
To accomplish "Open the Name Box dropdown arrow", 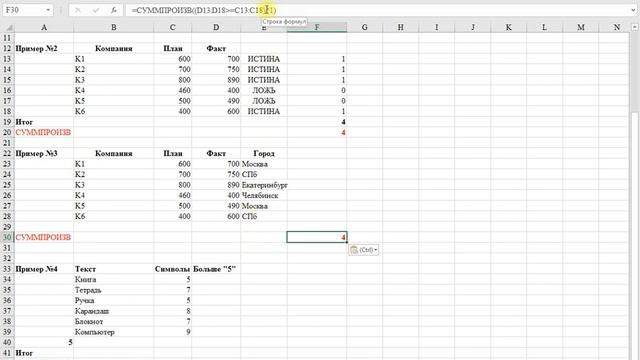I will click(x=48, y=10).
